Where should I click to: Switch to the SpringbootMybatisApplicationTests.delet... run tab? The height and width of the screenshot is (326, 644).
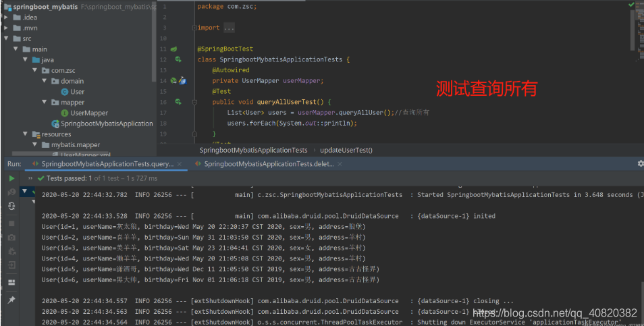pyautogui.click(x=269, y=164)
